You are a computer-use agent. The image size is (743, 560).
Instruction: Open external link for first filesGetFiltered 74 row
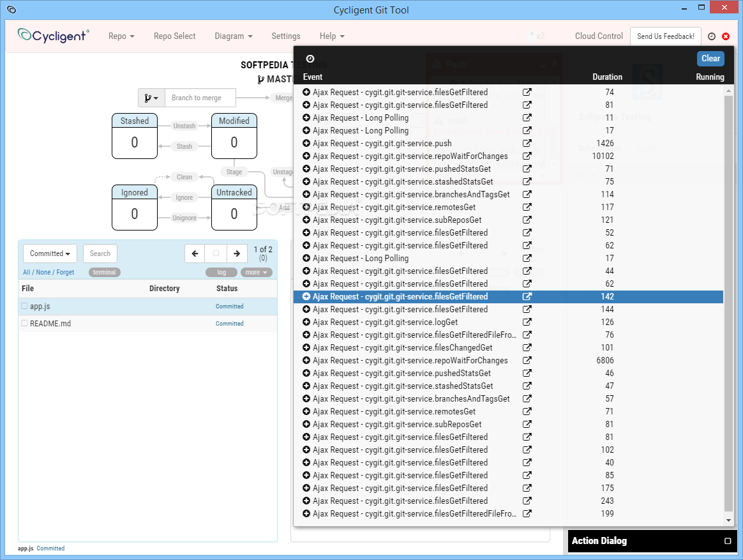527,92
